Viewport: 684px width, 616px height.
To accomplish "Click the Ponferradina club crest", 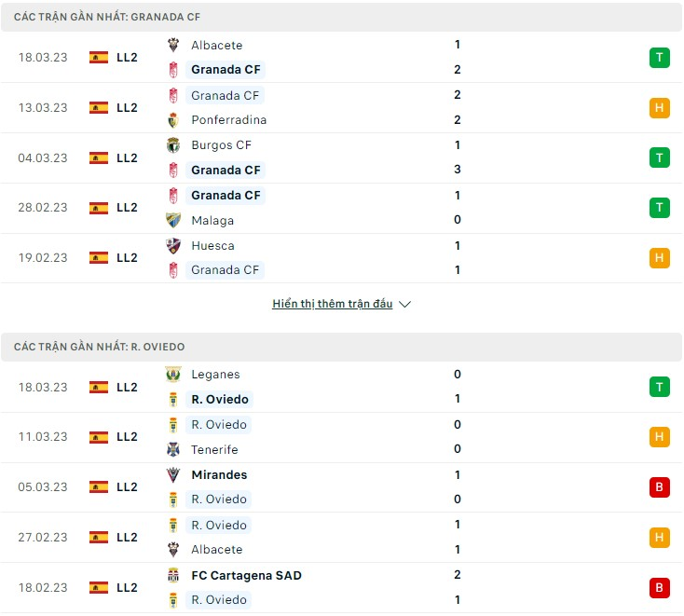I will click(173, 120).
